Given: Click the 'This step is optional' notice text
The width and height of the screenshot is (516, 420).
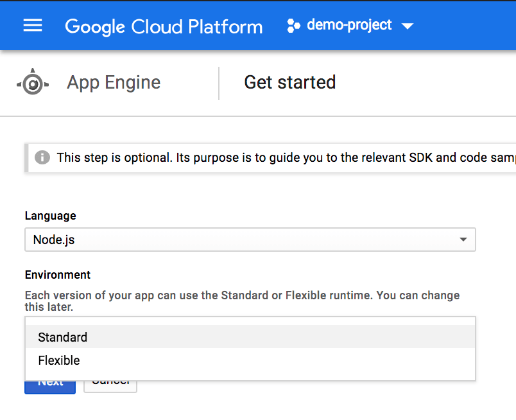Looking at the screenshot, I should [286, 158].
